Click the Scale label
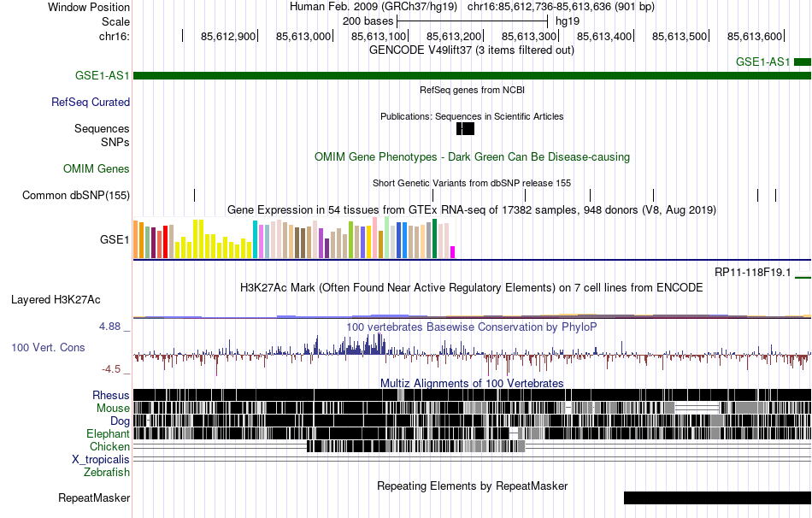Screen dimensions: 812x518 [x=115, y=21]
